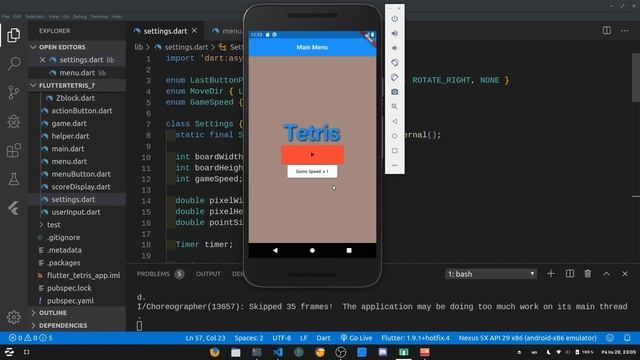The height and width of the screenshot is (360, 640).
Task: Tap the Android back button on phone
Action: 275,250
